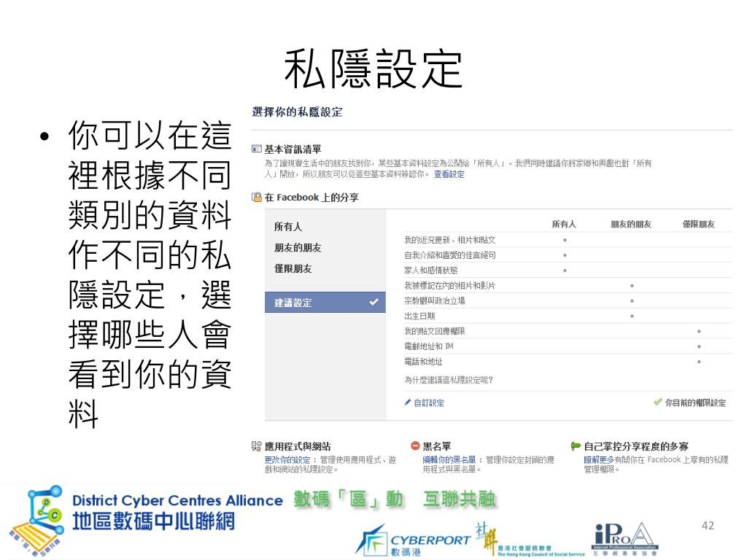Click the 我的貼文回應權限 row label

click(435, 331)
